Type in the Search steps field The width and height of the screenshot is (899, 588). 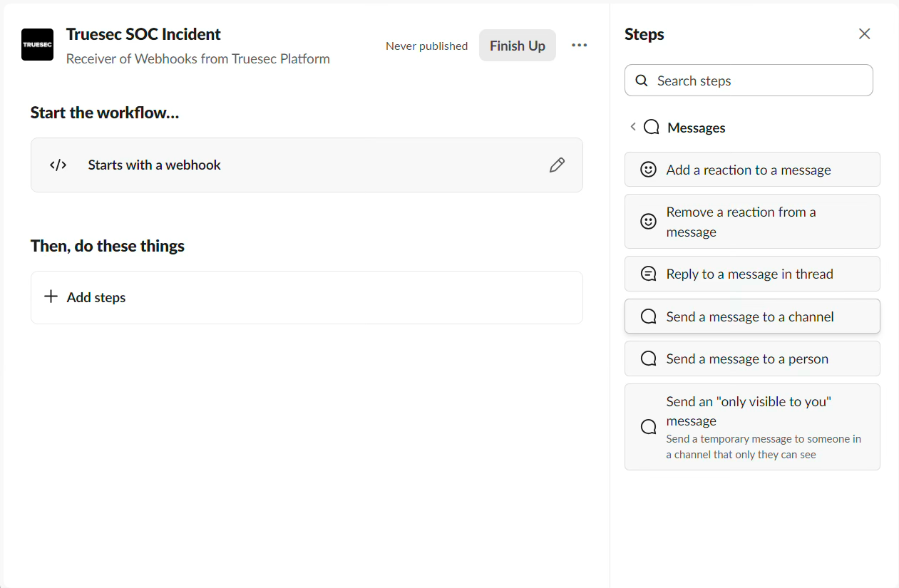[x=756, y=81]
